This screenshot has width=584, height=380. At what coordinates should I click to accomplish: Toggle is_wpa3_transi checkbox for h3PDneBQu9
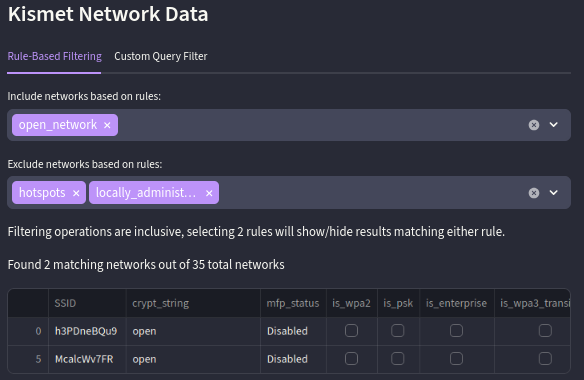(545, 330)
